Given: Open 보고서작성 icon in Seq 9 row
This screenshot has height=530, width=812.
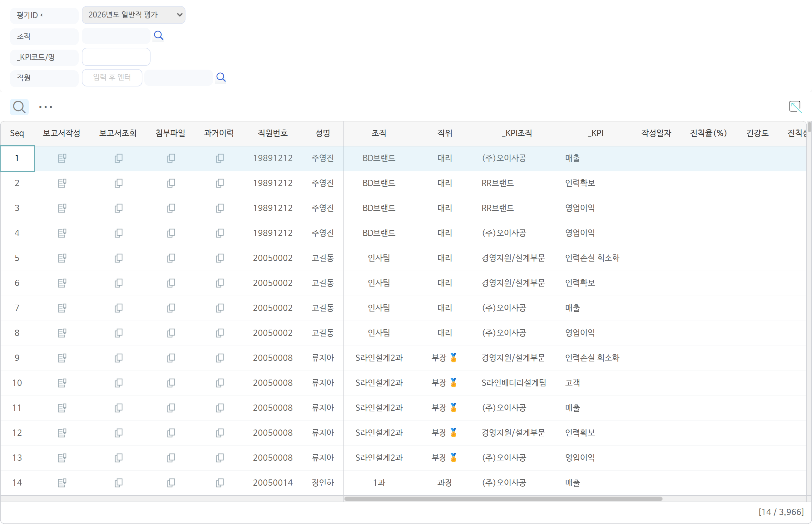Looking at the screenshot, I should click(x=62, y=358).
